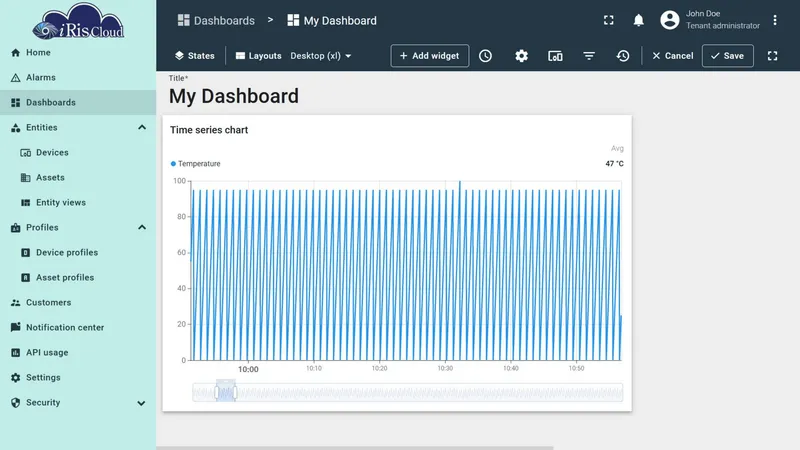Open the Alarms section
This screenshot has width=800, height=450.
78,78
